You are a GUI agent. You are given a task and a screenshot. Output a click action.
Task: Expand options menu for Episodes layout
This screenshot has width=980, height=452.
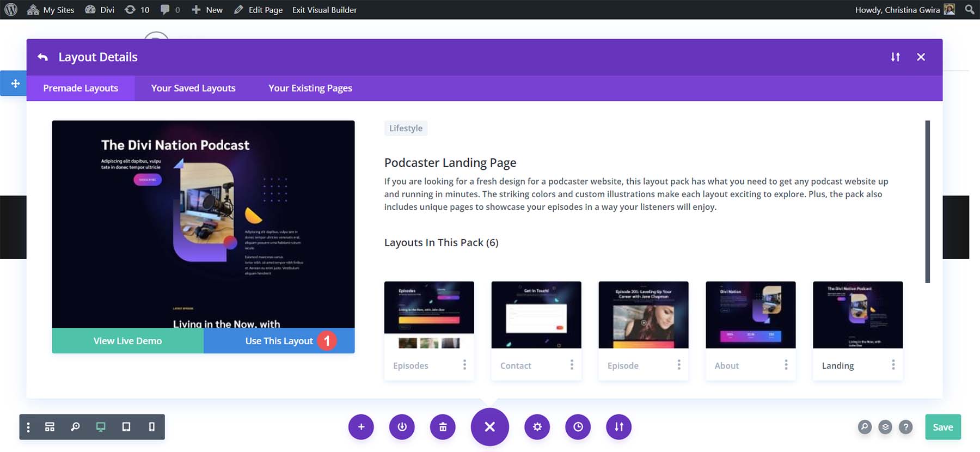tap(464, 365)
